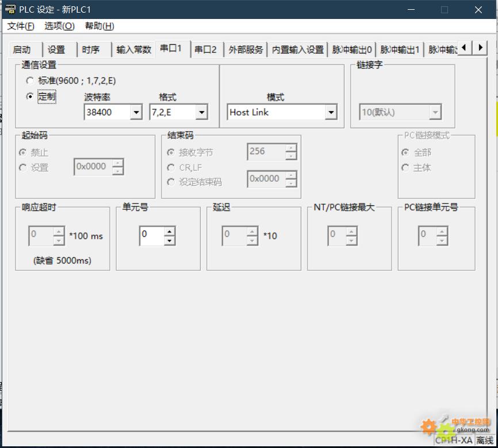Increase 延迟 value with up arrow
The image size is (498, 448).
[252, 231]
